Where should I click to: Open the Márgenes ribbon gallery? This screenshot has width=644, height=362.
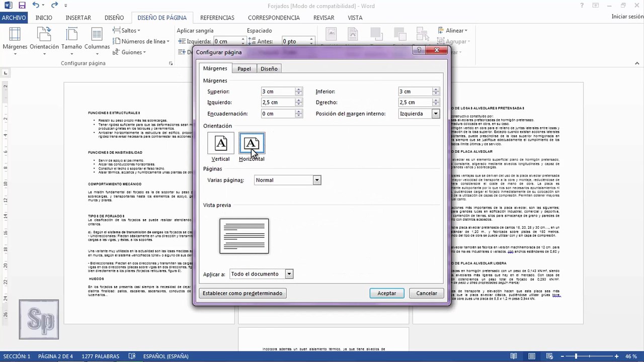click(15, 40)
